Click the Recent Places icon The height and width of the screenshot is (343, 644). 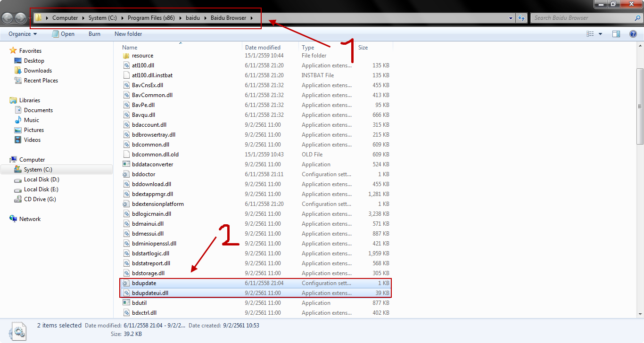(x=18, y=81)
